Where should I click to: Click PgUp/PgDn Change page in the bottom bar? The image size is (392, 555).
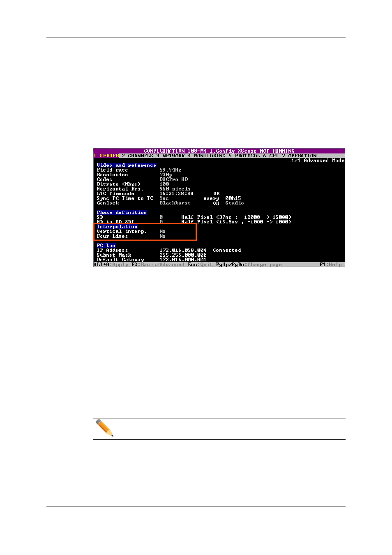pos(249,265)
